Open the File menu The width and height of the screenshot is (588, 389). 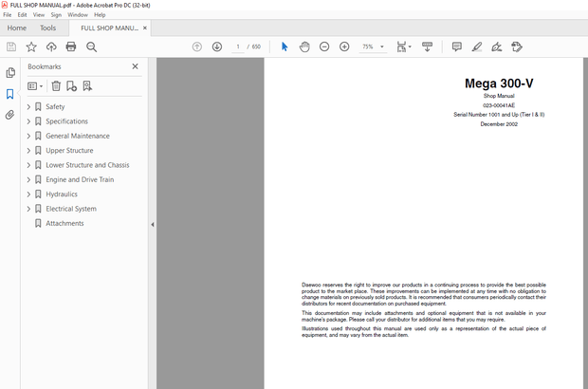click(x=8, y=15)
